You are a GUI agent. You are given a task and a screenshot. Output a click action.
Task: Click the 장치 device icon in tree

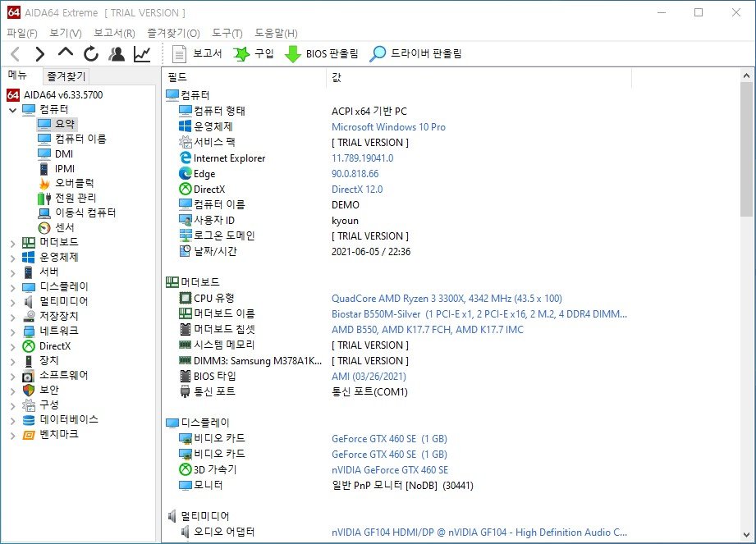pos(29,360)
